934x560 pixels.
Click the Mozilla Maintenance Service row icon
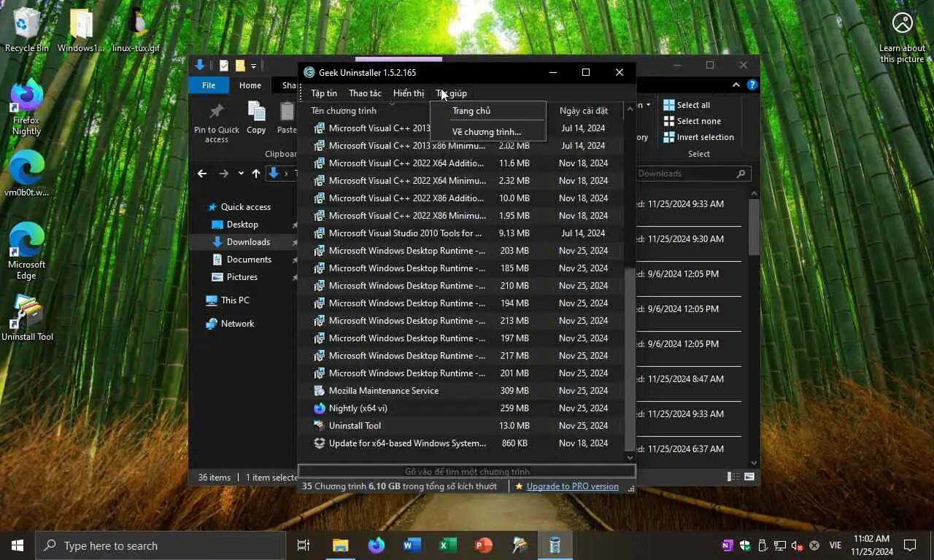click(x=319, y=391)
